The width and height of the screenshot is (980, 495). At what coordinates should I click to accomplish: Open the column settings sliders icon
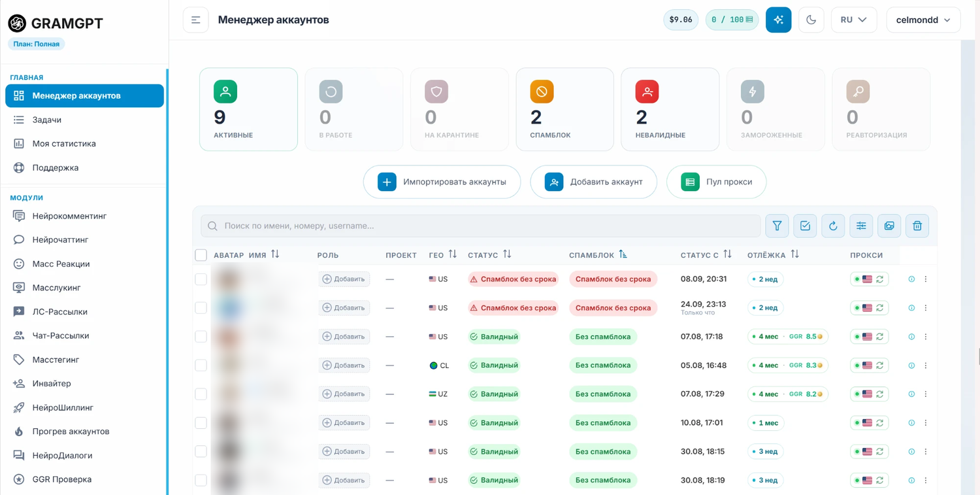point(861,226)
